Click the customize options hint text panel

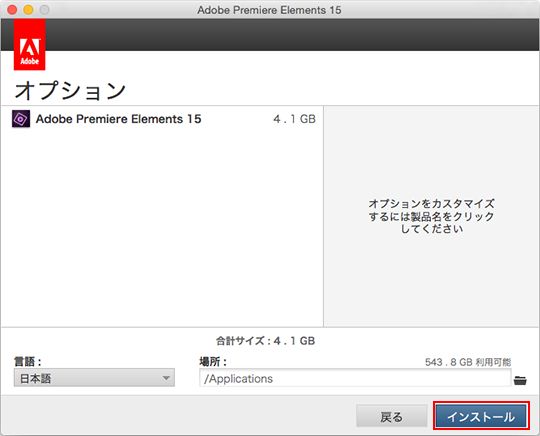pyautogui.click(x=432, y=216)
